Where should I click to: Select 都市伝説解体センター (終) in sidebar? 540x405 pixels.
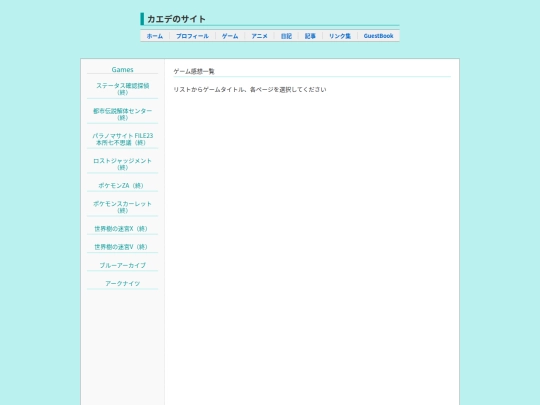(x=123, y=114)
